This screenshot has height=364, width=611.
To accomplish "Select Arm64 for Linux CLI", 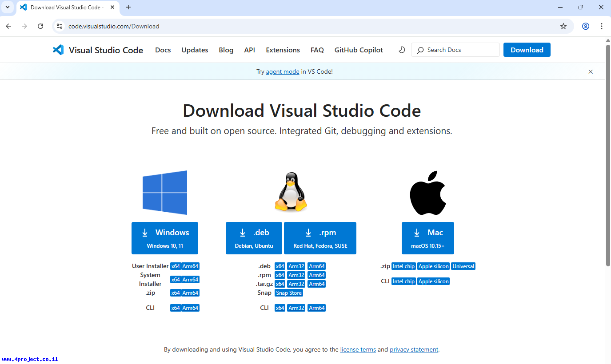I will [317, 308].
